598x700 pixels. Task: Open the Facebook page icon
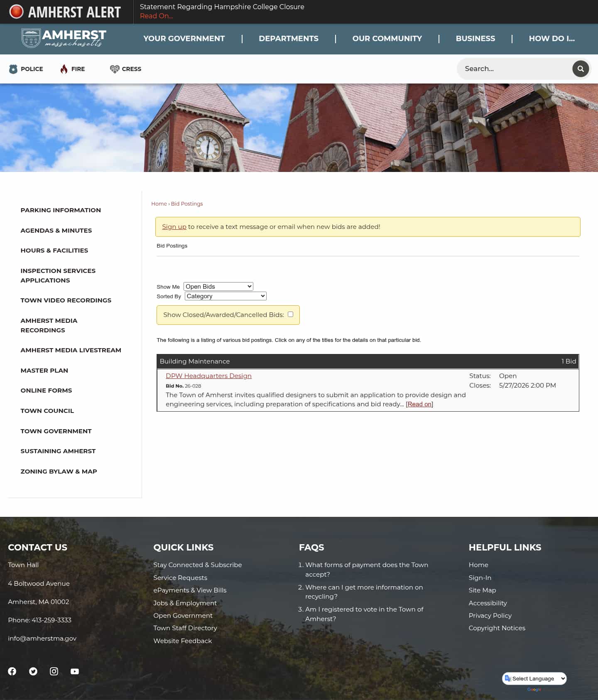(x=12, y=671)
